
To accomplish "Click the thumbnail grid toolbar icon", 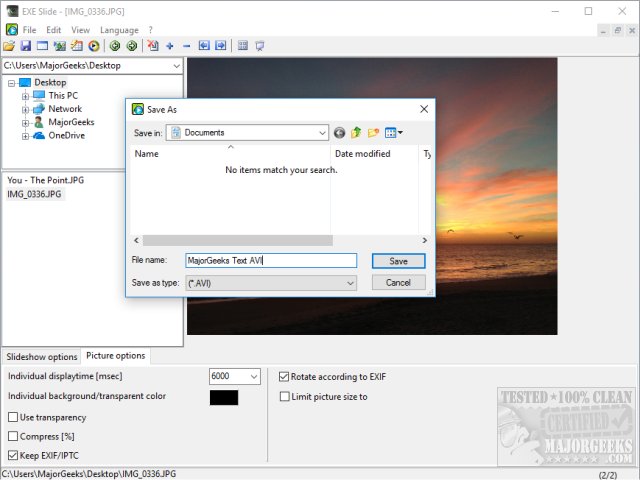I will 243,45.
